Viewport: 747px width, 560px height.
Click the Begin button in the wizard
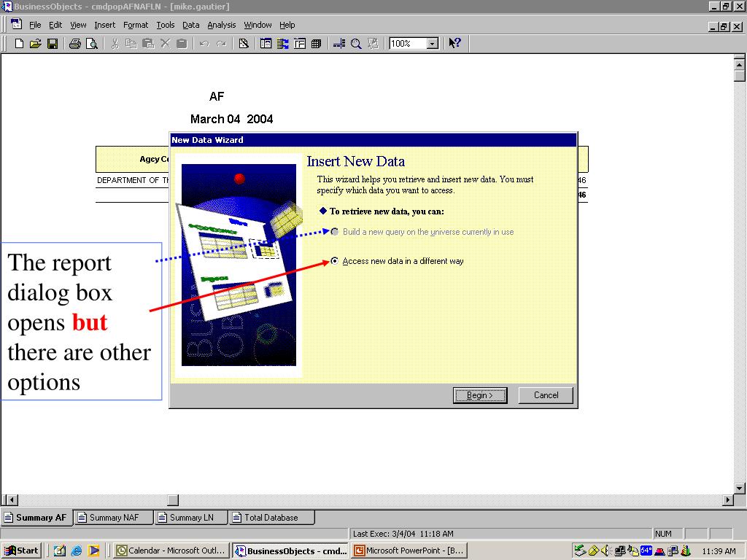480,395
